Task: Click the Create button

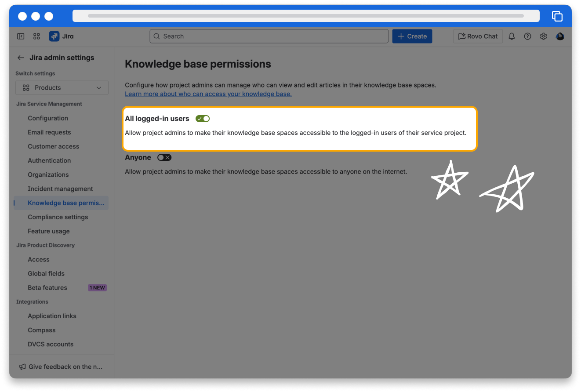Action: 412,36
